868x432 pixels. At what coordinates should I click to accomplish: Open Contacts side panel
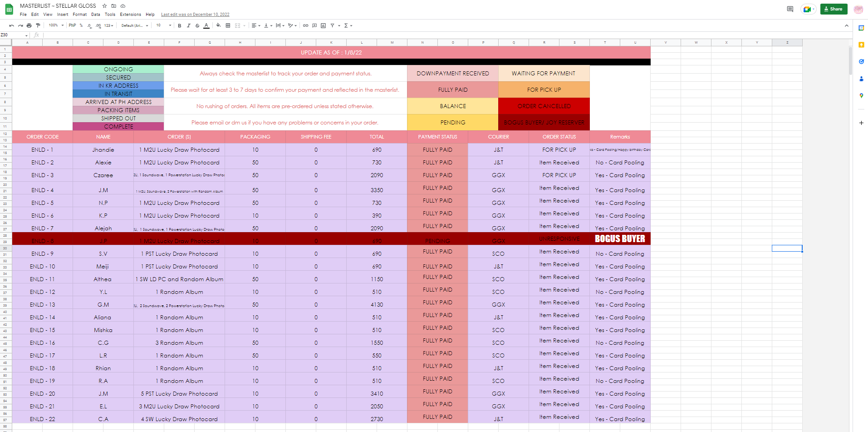click(861, 79)
